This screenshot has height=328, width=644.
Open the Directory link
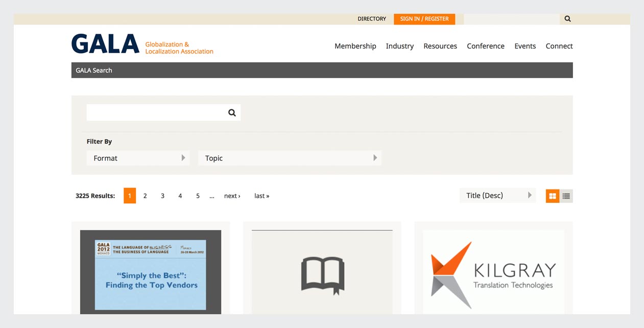pyautogui.click(x=372, y=19)
